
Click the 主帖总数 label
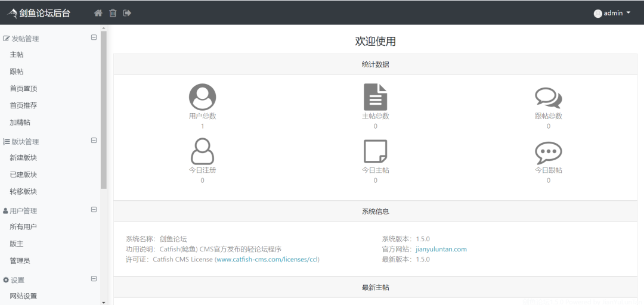coord(376,116)
